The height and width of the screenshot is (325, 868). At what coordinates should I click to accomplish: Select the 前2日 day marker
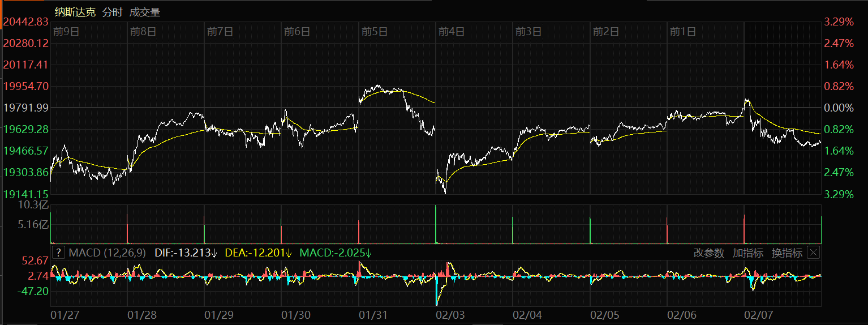click(x=606, y=31)
